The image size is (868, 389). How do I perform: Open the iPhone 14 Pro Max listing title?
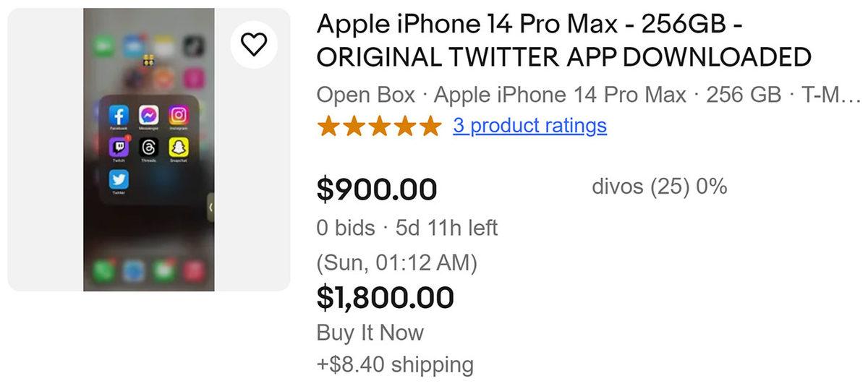click(563, 40)
